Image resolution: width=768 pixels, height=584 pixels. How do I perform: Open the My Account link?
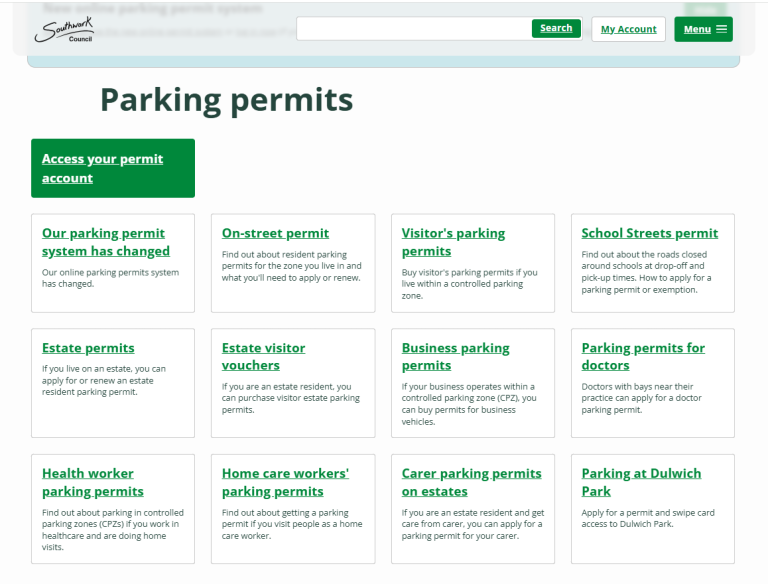pos(628,29)
